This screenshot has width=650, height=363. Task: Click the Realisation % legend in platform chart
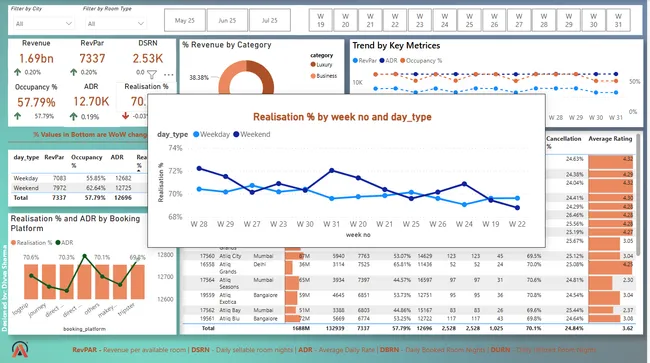coord(32,242)
